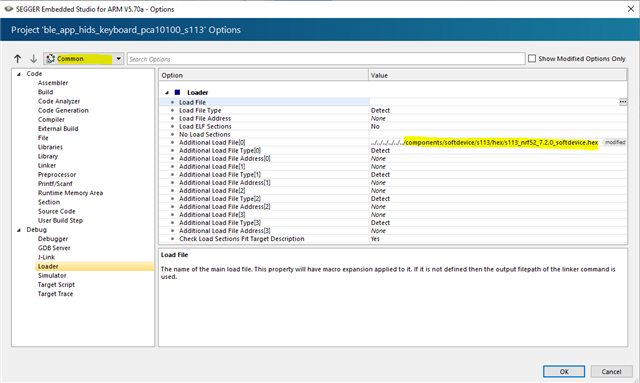The width and height of the screenshot is (640, 383).
Task: Open the Load File browse ellipsis button
Action: pyautogui.click(x=623, y=102)
